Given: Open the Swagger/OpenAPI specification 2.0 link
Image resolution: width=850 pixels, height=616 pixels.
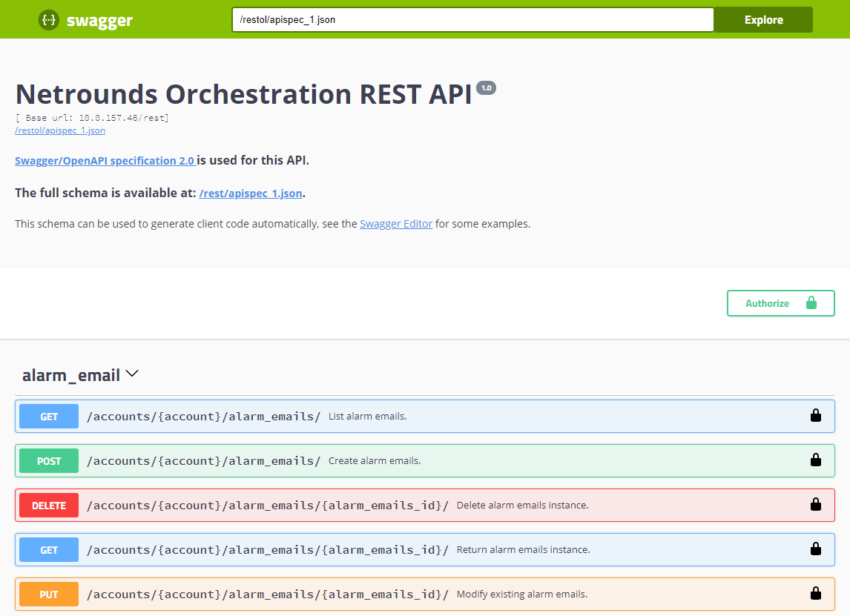Looking at the screenshot, I should (104, 160).
